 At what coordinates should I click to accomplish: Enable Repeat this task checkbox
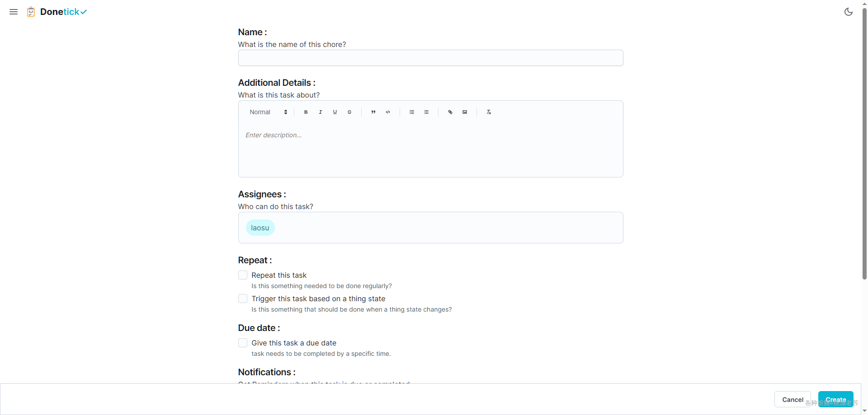click(243, 275)
